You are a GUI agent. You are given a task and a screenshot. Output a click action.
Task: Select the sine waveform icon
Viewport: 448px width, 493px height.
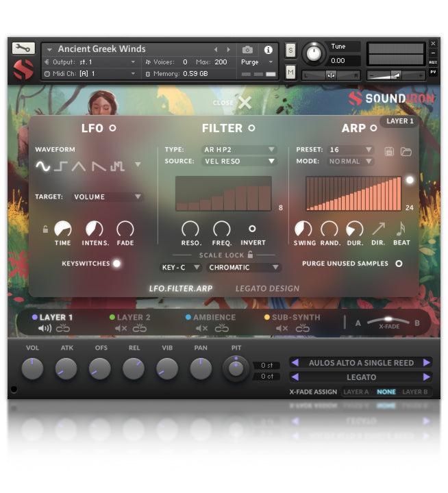(x=43, y=166)
